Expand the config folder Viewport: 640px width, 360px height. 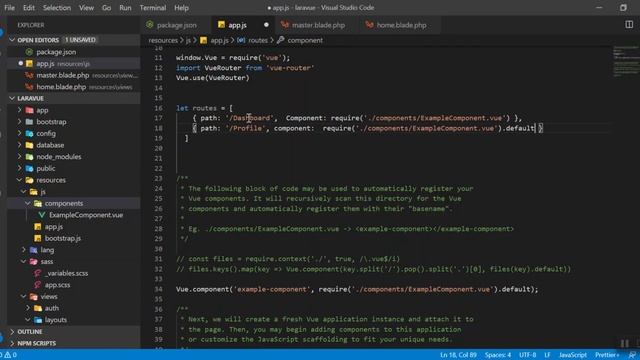[19, 133]
